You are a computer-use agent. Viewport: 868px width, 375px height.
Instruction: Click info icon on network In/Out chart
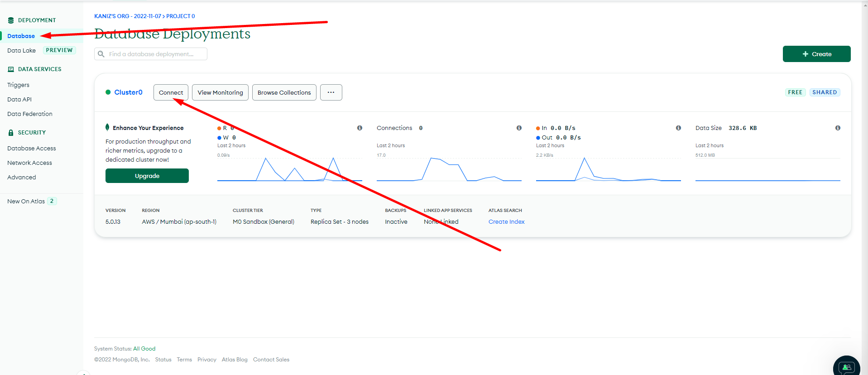678,128
